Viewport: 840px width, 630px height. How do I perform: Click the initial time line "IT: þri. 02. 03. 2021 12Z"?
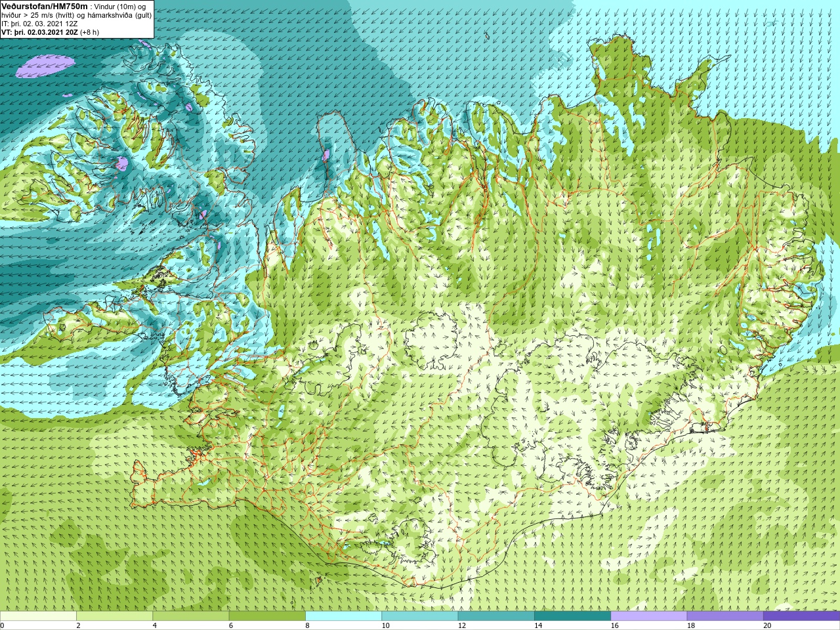tap(39, 24)
